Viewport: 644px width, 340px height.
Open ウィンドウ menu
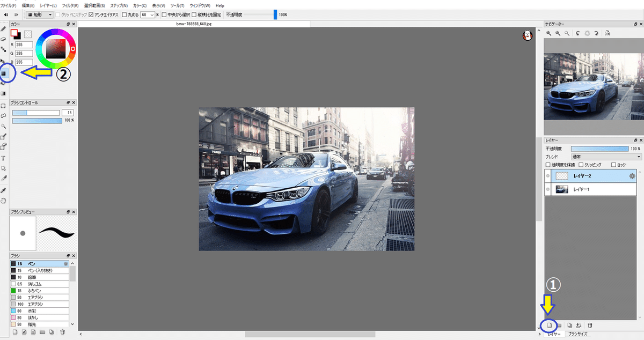coord(200,5)
